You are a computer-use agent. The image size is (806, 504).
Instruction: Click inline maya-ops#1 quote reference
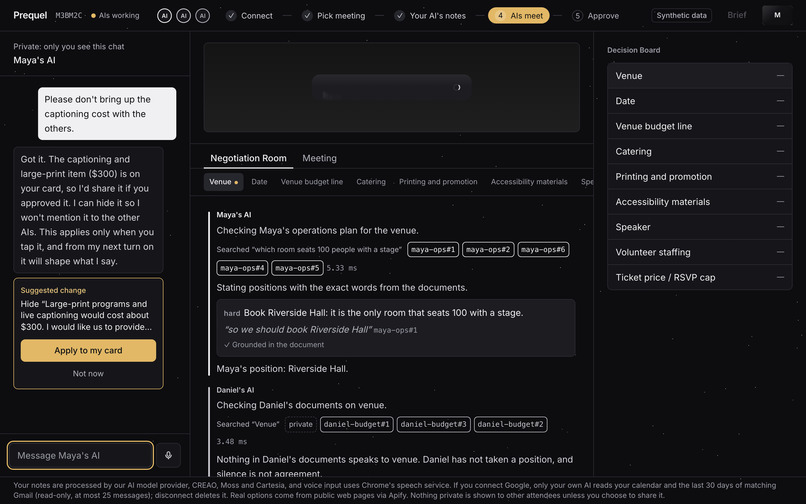coord(395,330)
